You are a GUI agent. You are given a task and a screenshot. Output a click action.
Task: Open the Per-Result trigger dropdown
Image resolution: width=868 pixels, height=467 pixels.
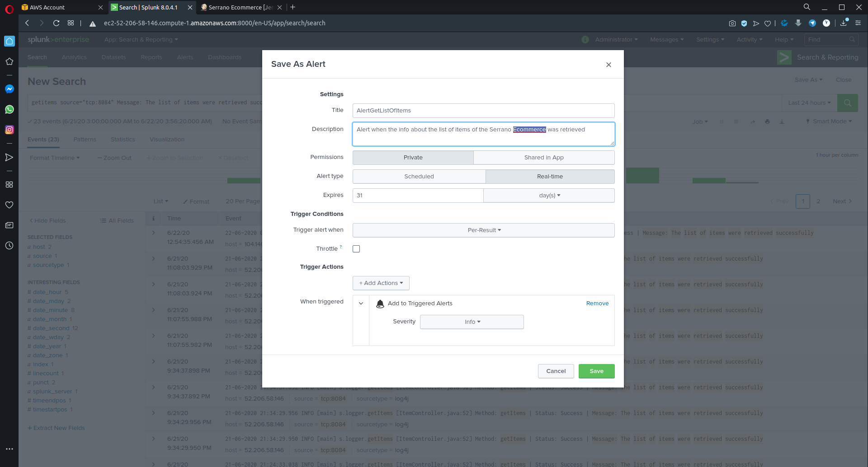coord(484,230)
